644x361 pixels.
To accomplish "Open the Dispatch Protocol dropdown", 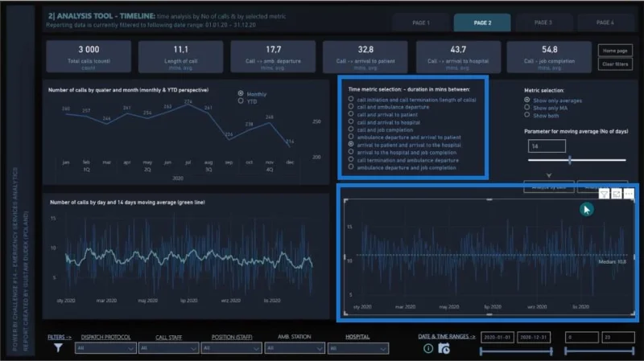I will (105, 348).
